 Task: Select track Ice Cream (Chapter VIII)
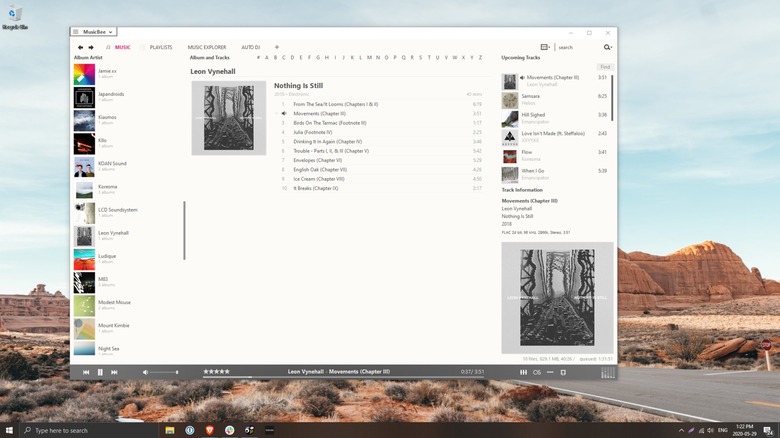[381, 179]
